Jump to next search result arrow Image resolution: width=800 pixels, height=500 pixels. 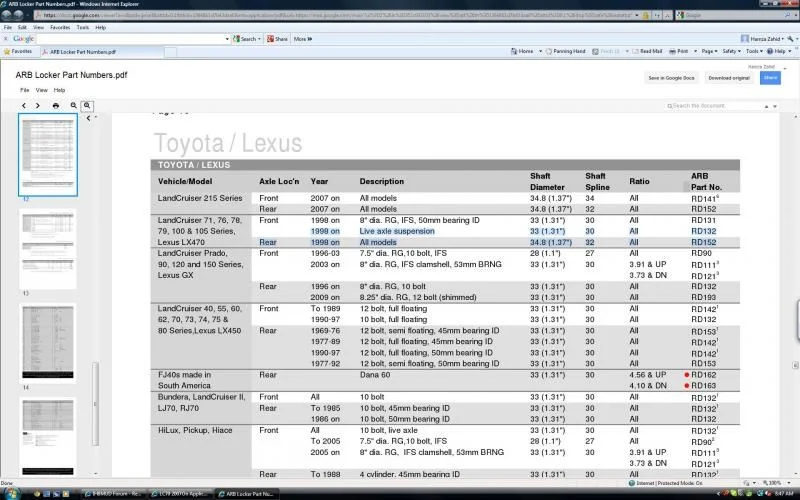coord(774,106)
